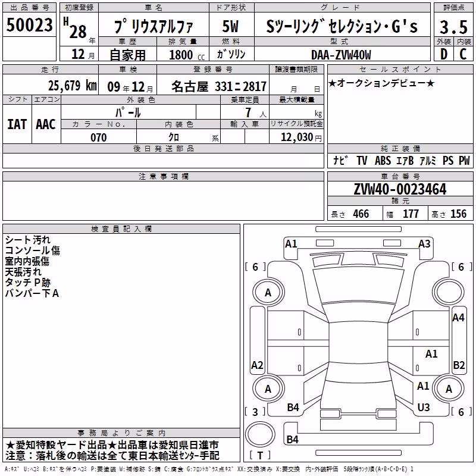This screenshot has width=476, height=476.
Task: Select the evaluation score 3.5
Action: [453, 27]
